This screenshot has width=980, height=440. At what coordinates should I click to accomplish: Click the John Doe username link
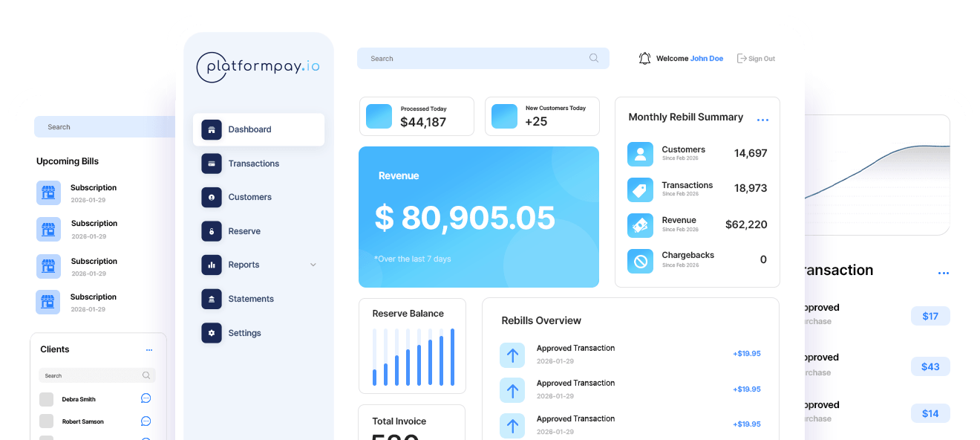pyautogui.click(x=706, y=59)
